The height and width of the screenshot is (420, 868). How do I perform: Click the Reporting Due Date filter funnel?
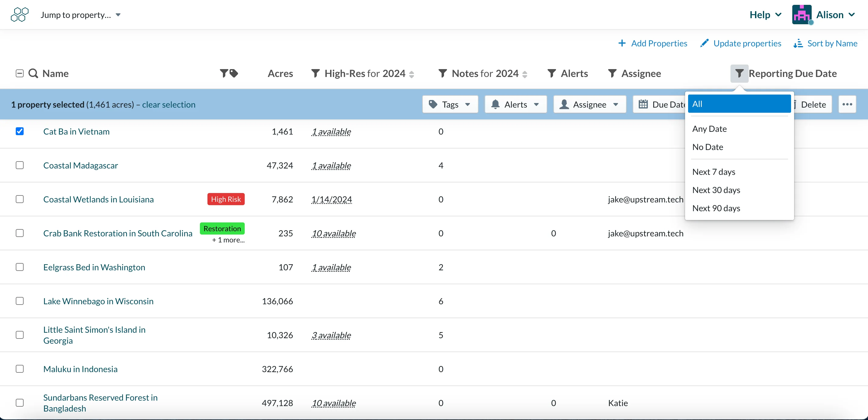[739, 73]
